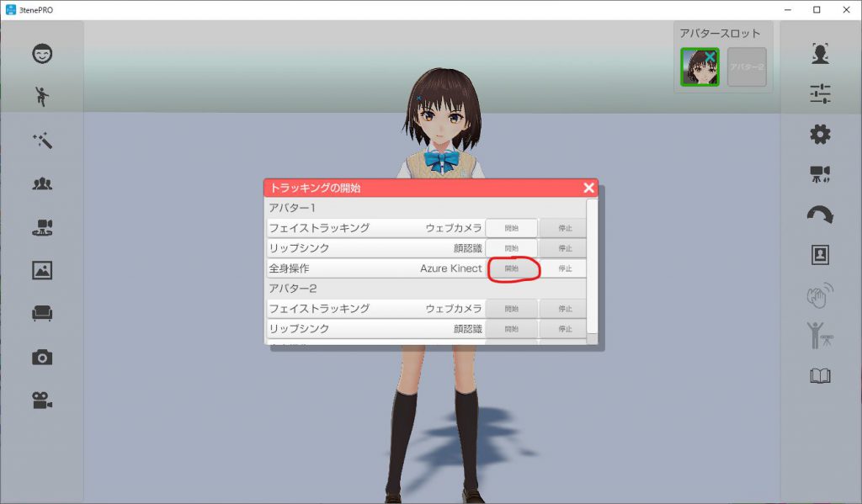Stop アバター2 リップシンク
This screenshot has width=862, height=504.
[565, 329]
